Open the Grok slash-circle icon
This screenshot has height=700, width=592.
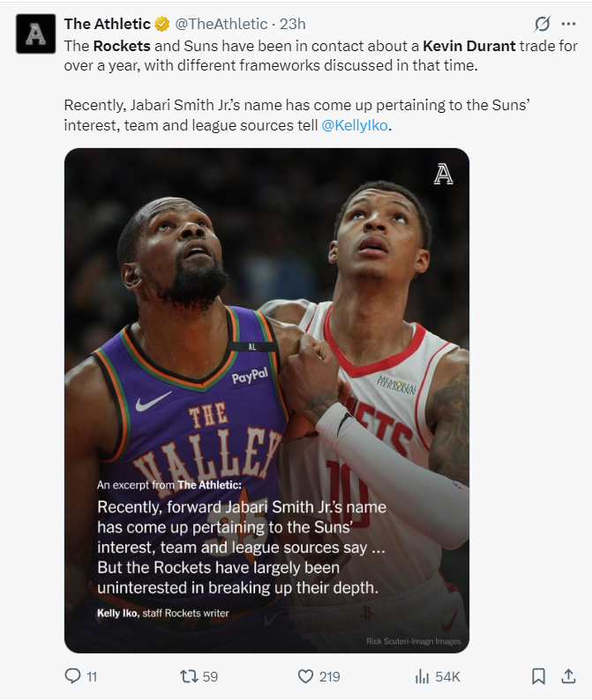[x=542, y=24]
